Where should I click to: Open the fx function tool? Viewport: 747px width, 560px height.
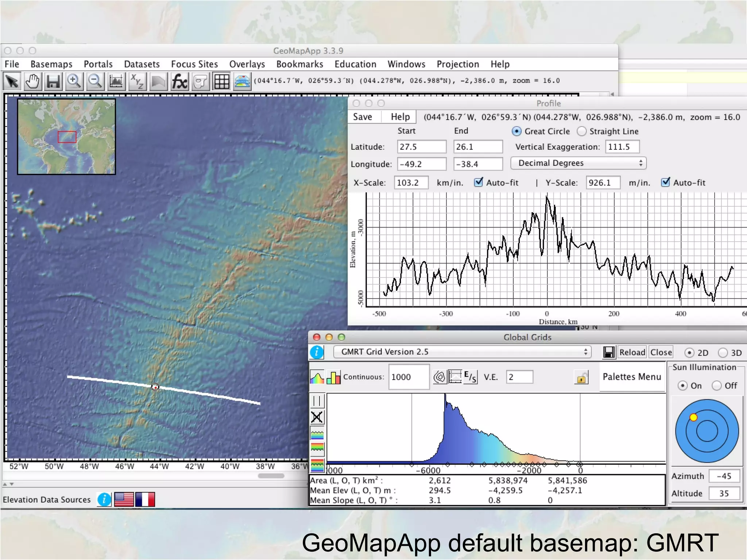pos(179,81)
